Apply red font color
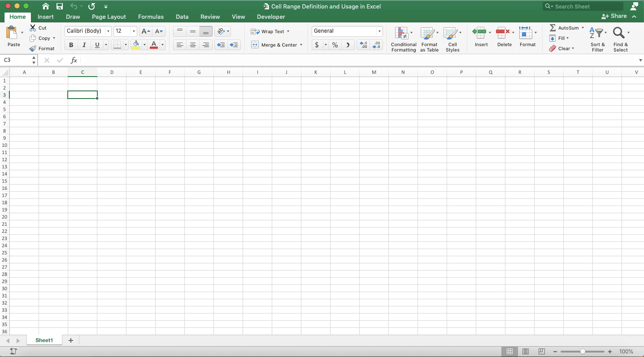The width and height of the screenshot is (644, 357). (x=154, y=45)
